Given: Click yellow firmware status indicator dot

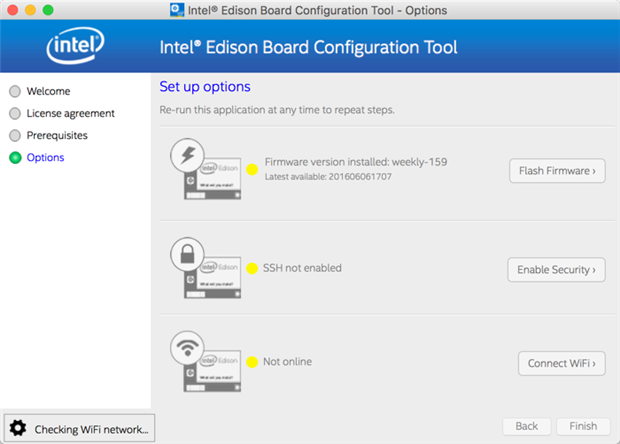Looking at the screenshot, I should [252, 170].
